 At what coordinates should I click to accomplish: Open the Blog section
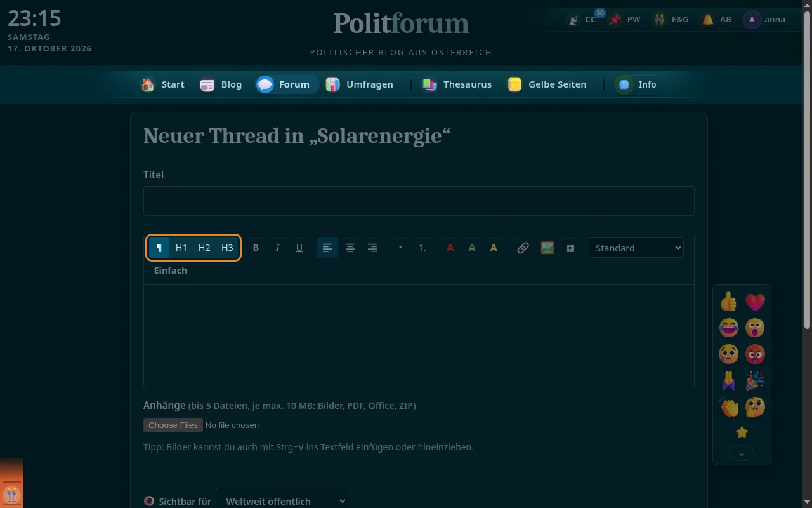pos(221,84)
